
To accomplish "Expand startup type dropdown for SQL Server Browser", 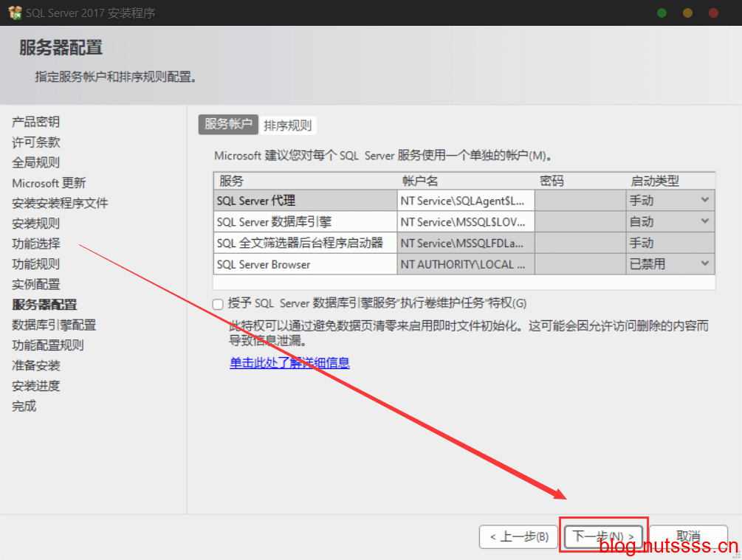I will (x=704, y=263).
